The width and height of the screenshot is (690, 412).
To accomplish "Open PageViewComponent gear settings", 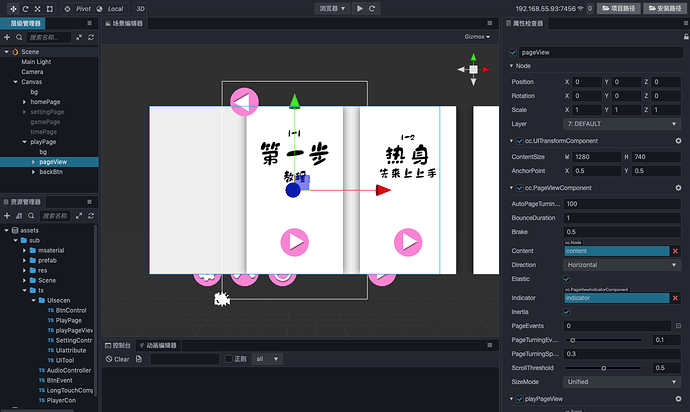I will point(678,188).
